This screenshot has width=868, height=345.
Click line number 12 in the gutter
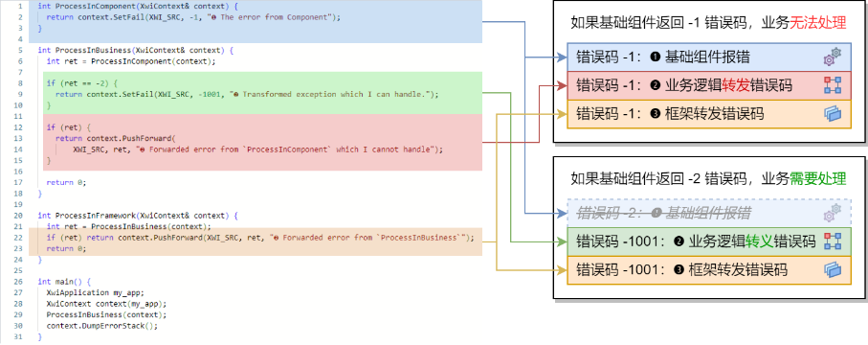point(19,127)
